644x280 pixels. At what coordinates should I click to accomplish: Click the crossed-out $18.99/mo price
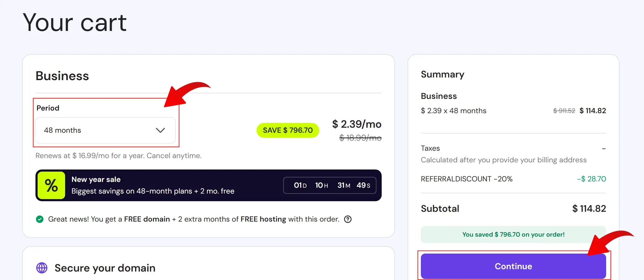[x=360, y=137]
